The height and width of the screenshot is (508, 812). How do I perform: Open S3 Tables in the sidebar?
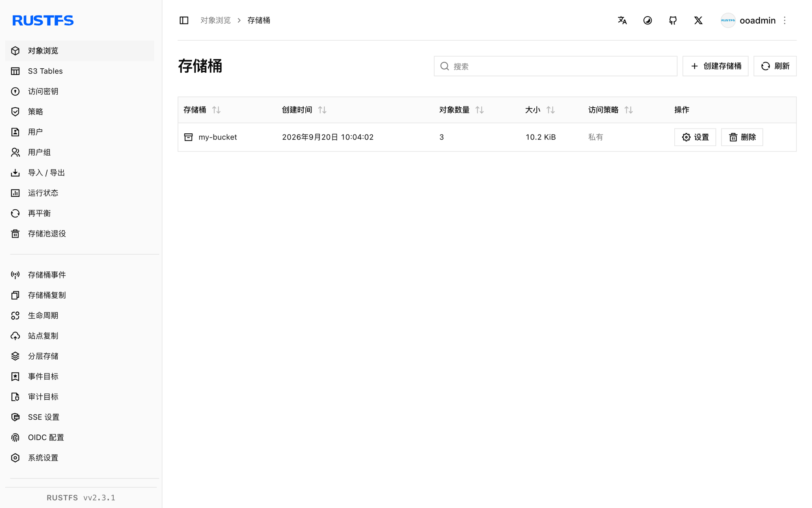pos(80,71)
